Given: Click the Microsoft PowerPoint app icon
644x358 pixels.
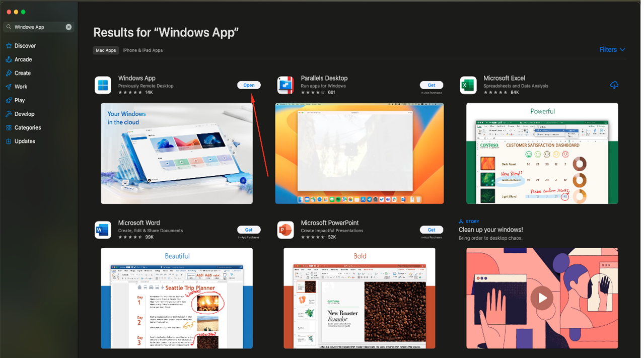Looking at the screenshot, I should 285,230.
